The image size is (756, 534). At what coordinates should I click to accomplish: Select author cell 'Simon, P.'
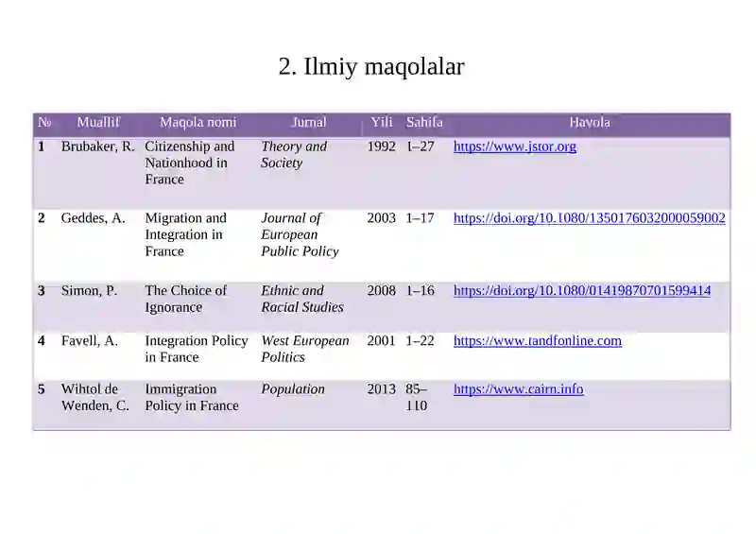pyautogui.click(x=89, y=291)
